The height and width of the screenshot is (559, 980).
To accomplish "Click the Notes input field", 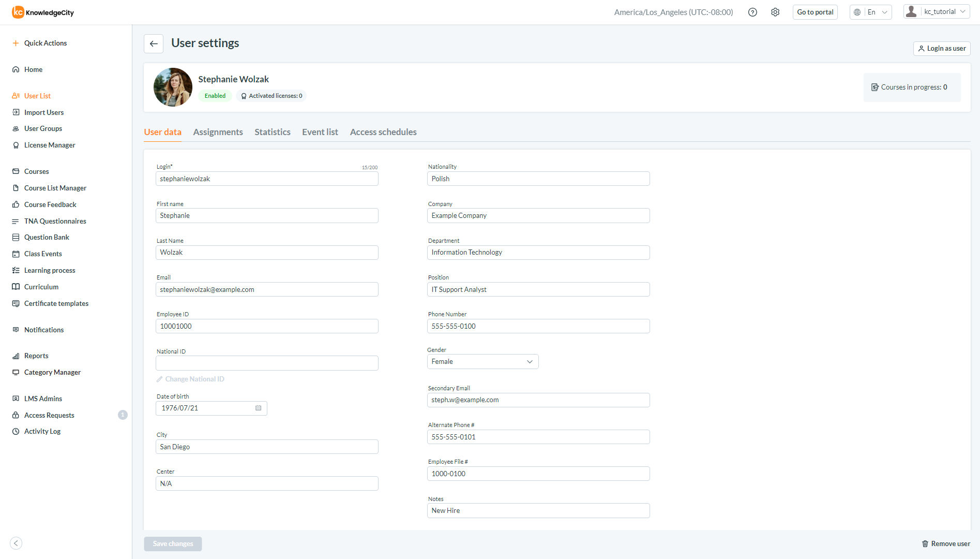I will (538, 511).
